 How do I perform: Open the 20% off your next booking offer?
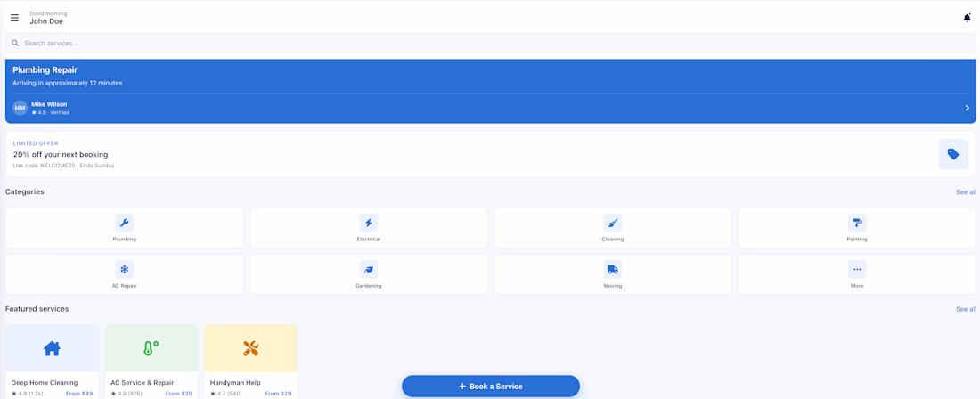tap(491, 154)
